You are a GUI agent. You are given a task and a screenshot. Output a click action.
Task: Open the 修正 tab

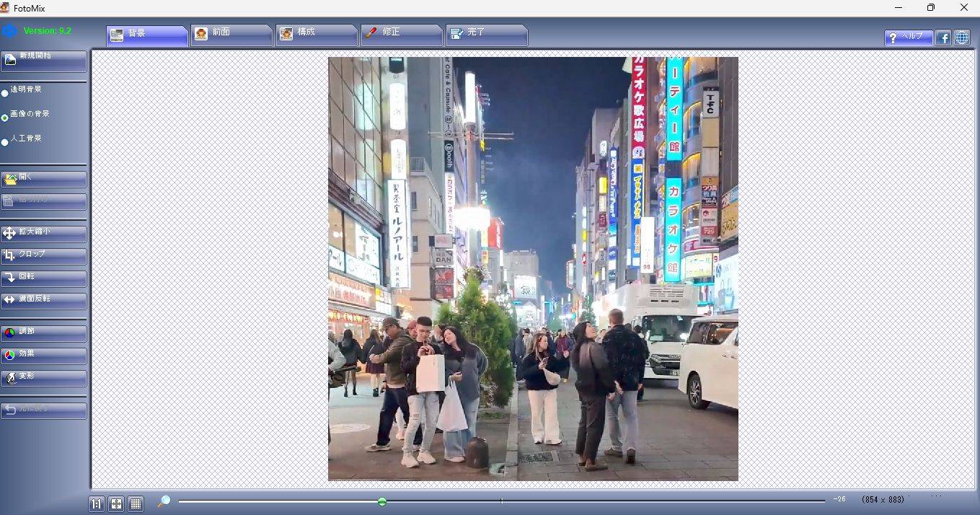[401, 35]
